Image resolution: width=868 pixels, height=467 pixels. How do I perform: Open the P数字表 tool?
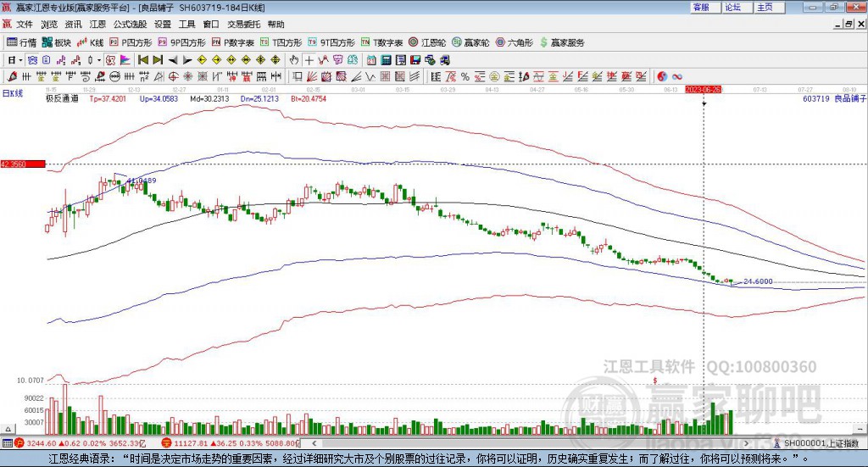[232, 42]
